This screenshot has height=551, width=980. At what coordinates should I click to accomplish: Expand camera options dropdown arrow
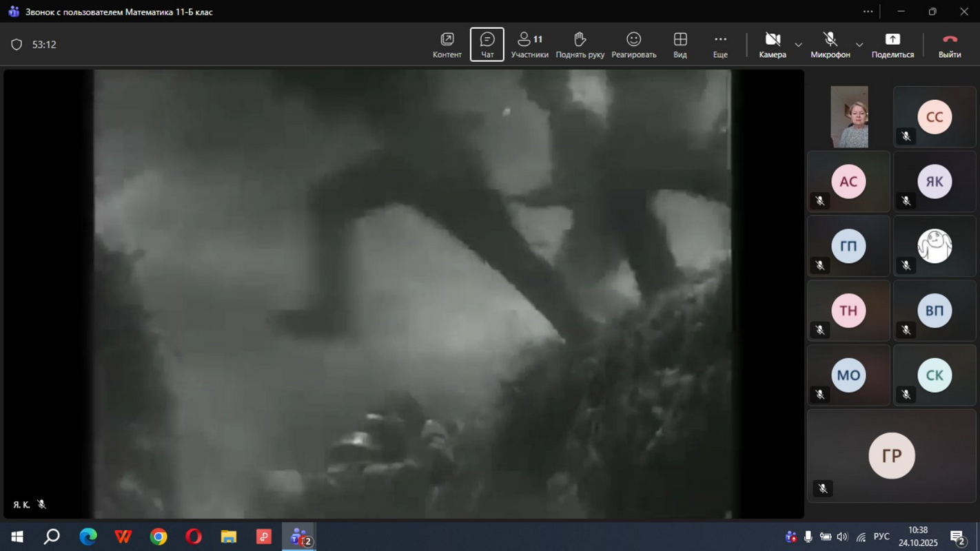point(798,45)
